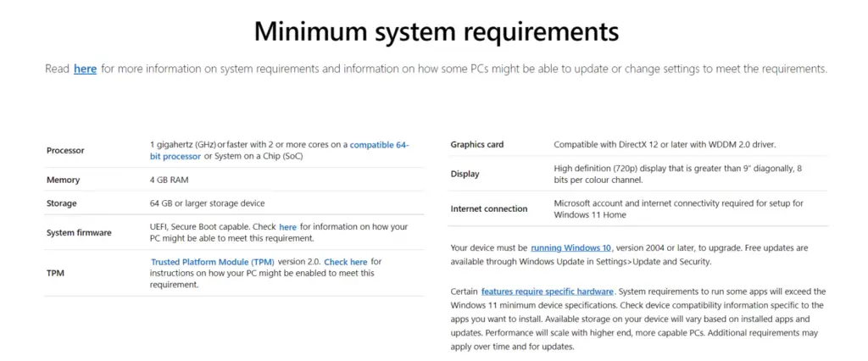Open the 'Trusted Platform Module (TPM)' link
Screen dimensions: 868x361
point(213,262)
